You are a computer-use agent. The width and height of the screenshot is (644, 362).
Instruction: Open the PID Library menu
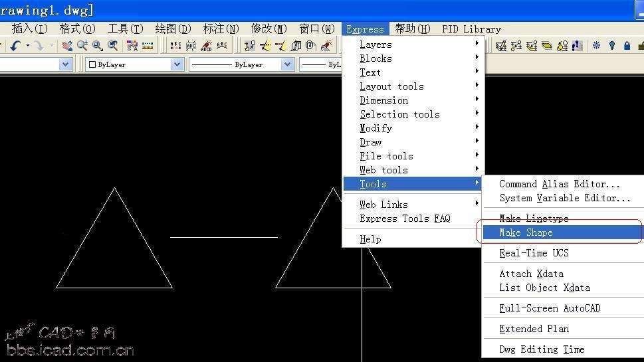[x=471, y=29]
